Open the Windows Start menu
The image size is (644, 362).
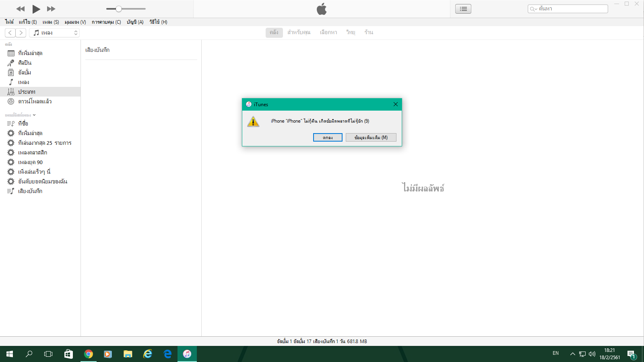(x=10, y=354)
